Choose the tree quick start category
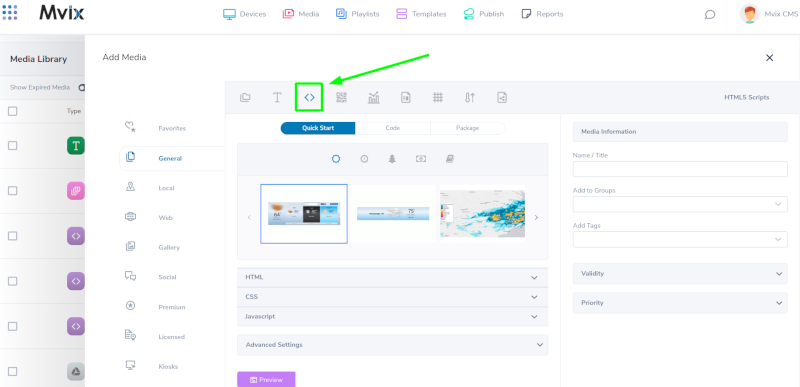Viewport: 800px width, 387px height. (x=392, y=159)
